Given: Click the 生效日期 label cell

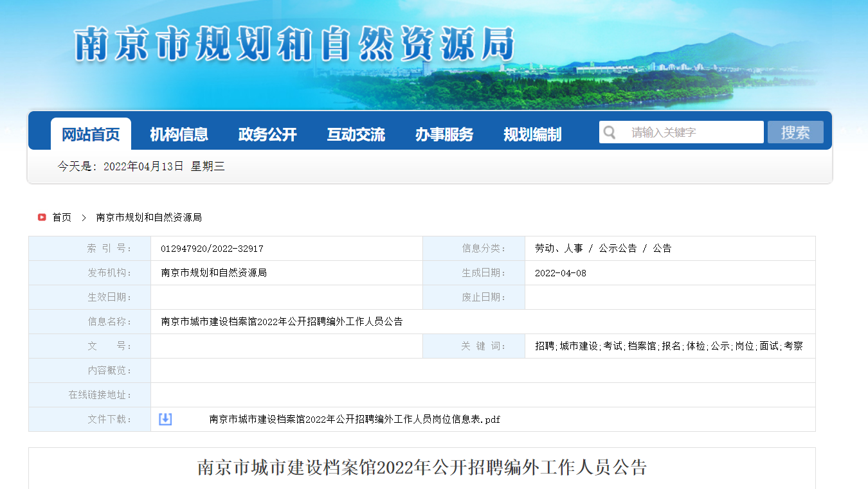Looking at the screenshot, I should pos(90,298).
